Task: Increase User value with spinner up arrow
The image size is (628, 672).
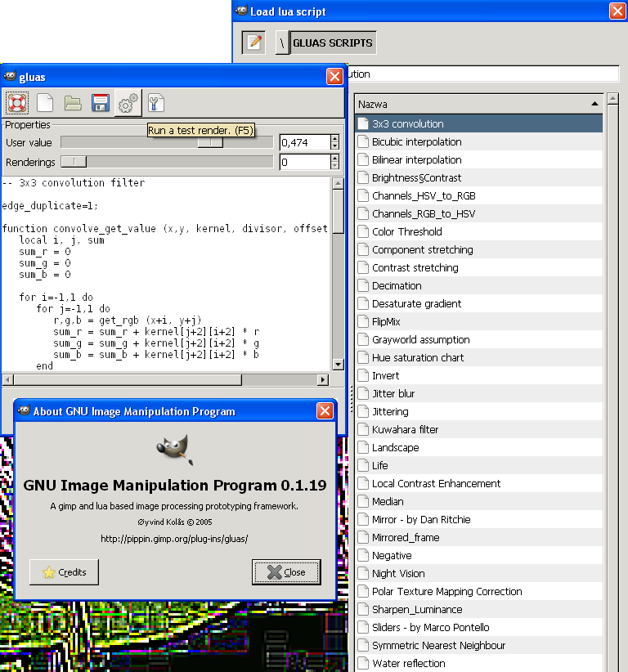Action: click(334, 138)
